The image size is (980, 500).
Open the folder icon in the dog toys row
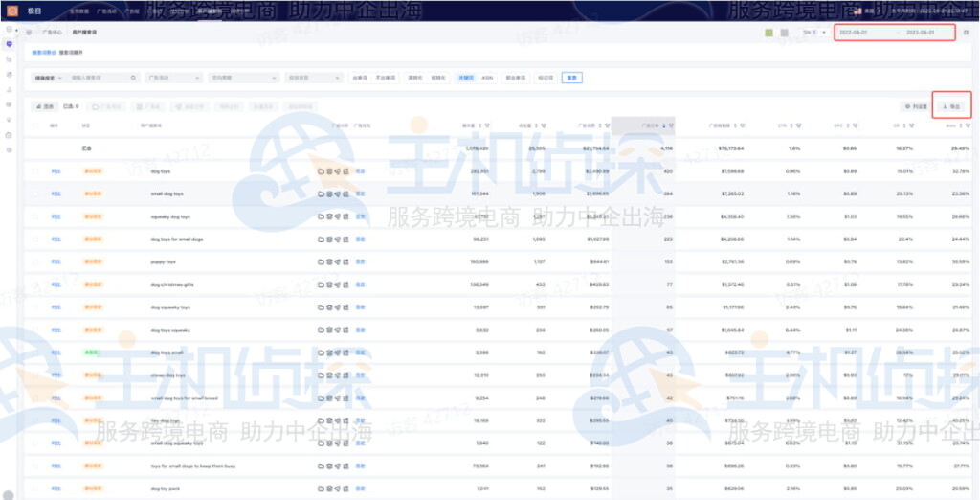pyautogui.click(x=322, y=170)
